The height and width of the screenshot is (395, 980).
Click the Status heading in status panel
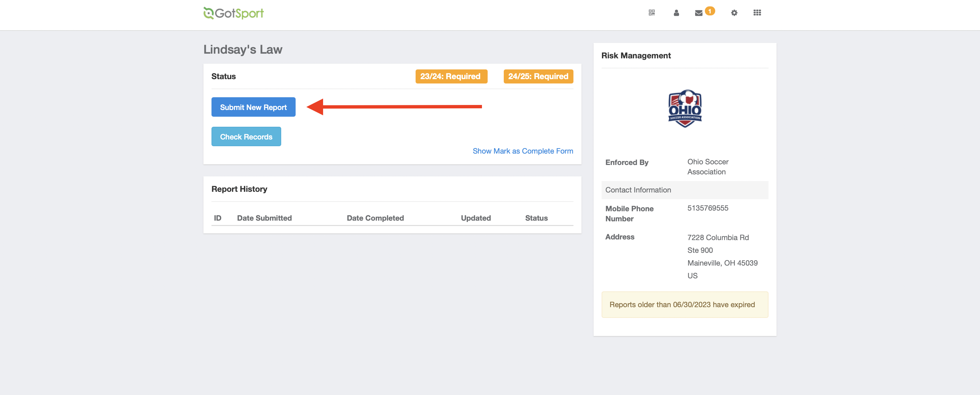pos(223,76)
